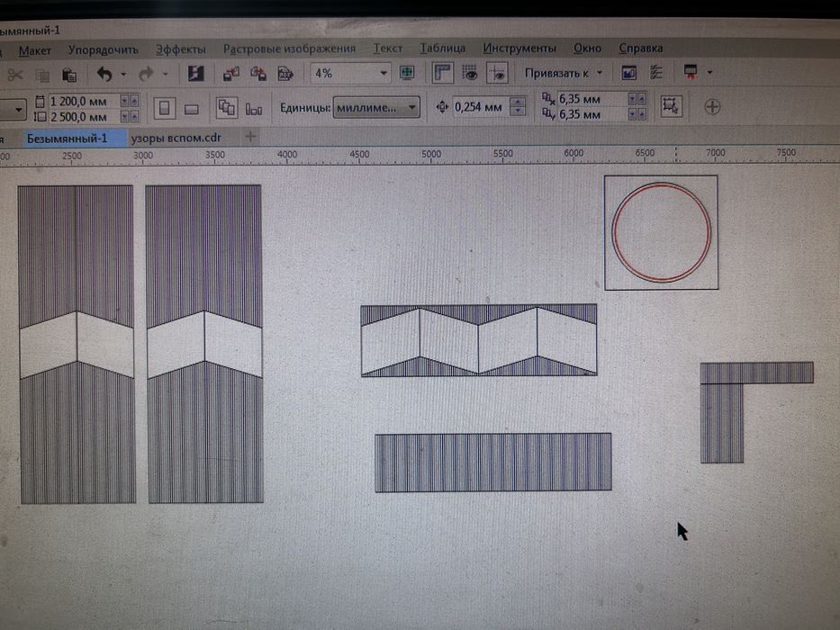Click the Import icon

click(230, 74)
